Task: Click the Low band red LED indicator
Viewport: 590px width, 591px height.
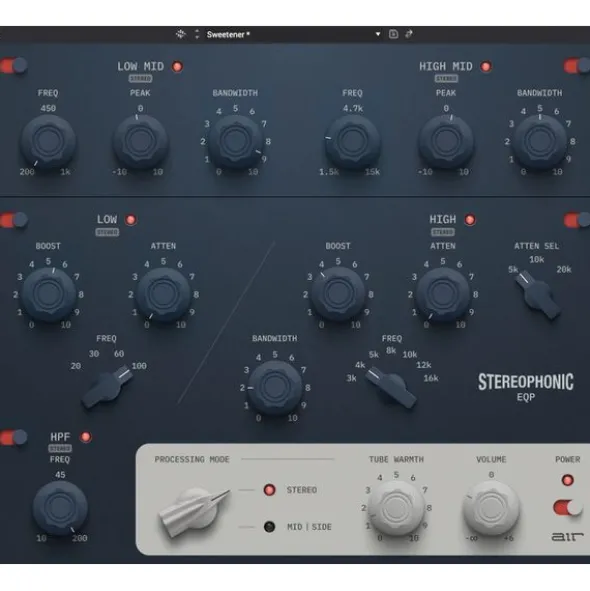Action: 131,220
